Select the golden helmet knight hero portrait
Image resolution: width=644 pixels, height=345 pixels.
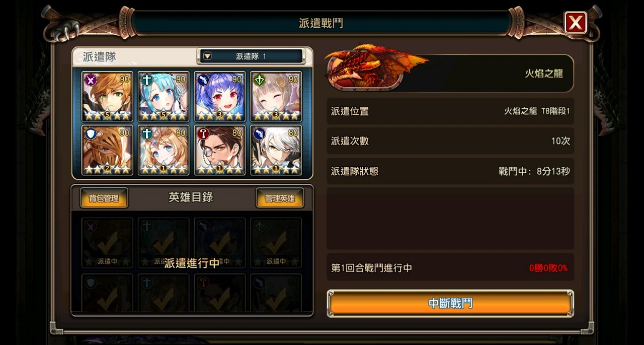pyautogui.click(x=108, y=150)
